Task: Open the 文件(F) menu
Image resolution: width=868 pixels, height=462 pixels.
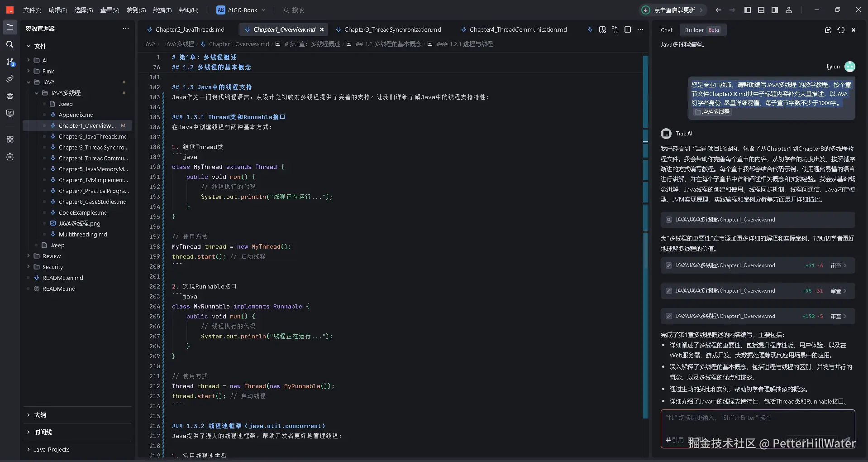Action: [32, 10]
